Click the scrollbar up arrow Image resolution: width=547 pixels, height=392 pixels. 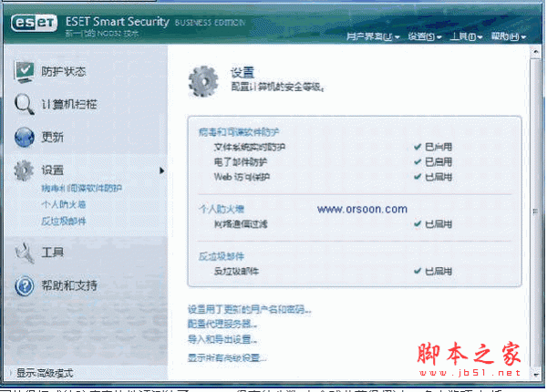tap(536, 52)
